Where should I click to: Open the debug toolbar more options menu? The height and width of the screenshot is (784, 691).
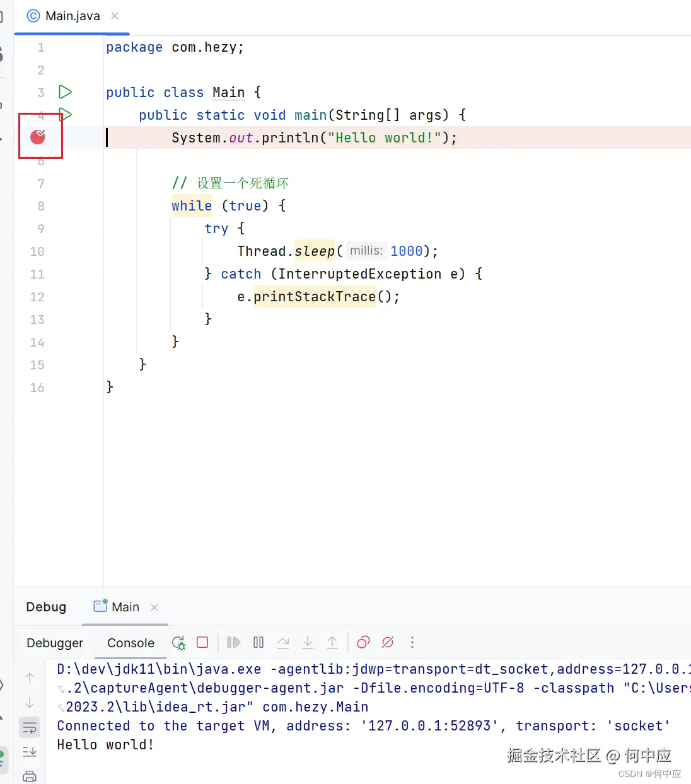(x=412, y=642)
